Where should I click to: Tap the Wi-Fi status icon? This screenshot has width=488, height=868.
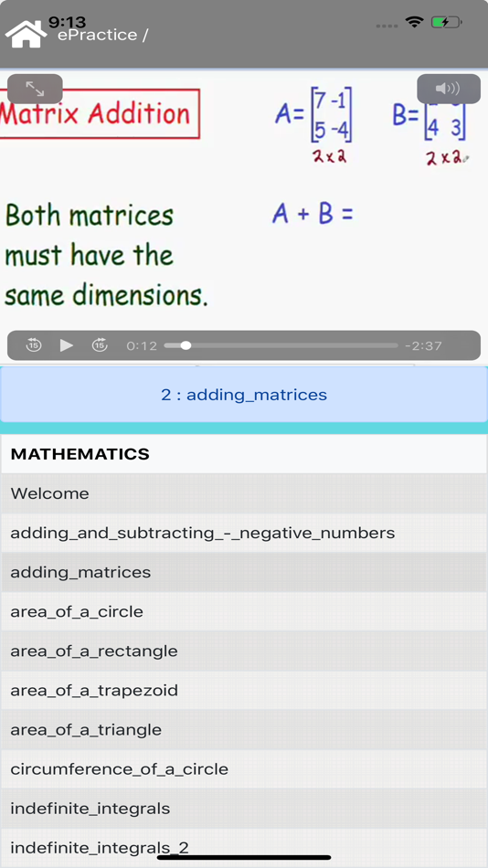point(414,22)
